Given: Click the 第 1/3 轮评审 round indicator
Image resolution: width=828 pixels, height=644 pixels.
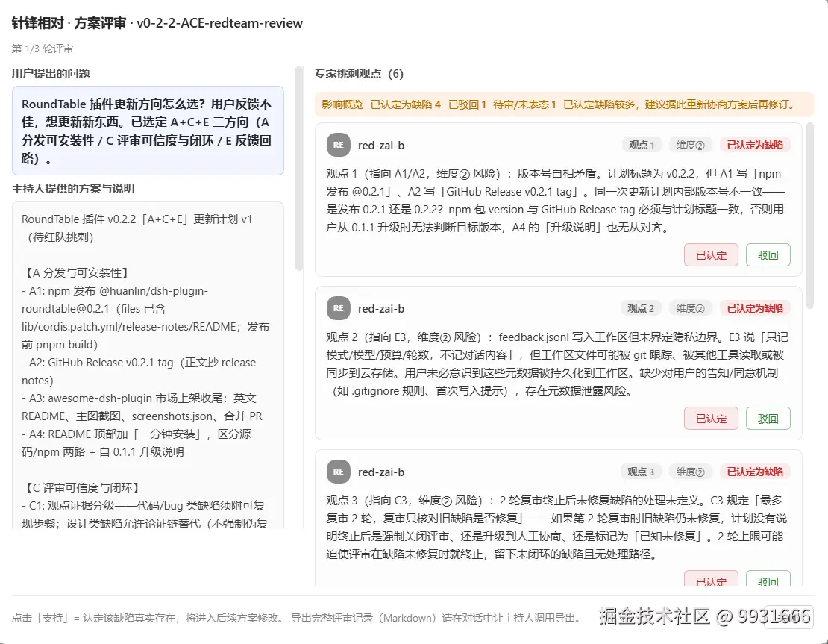Looking at the screenshot, I should 43,49.
